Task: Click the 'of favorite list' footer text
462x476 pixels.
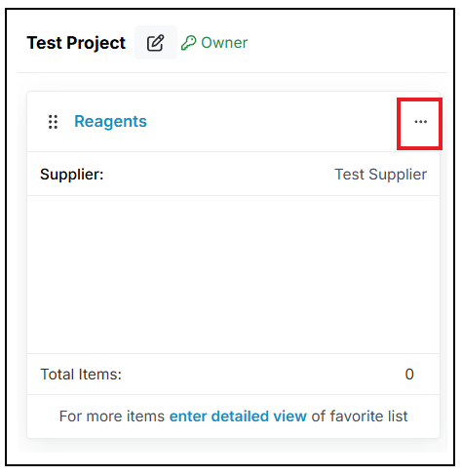Action: 360,416
